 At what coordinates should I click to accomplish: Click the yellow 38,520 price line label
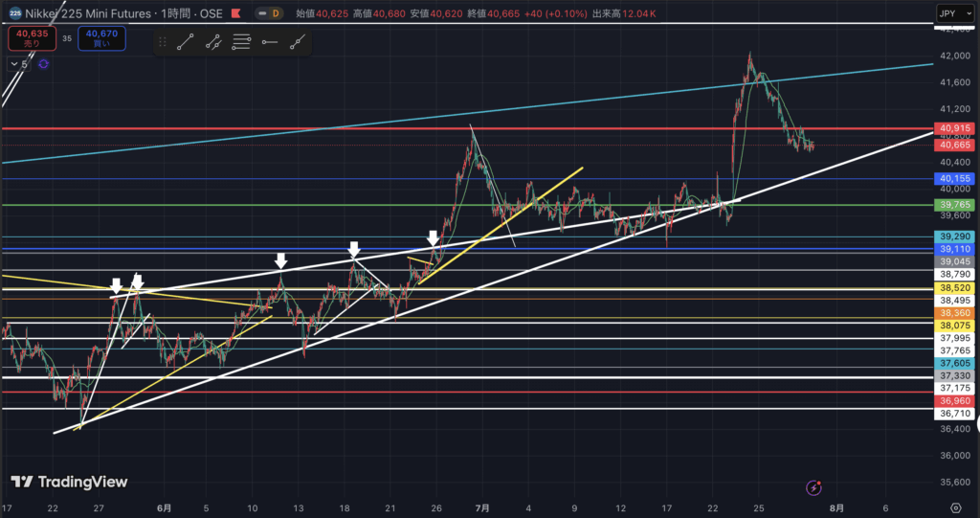pos(954,288)
